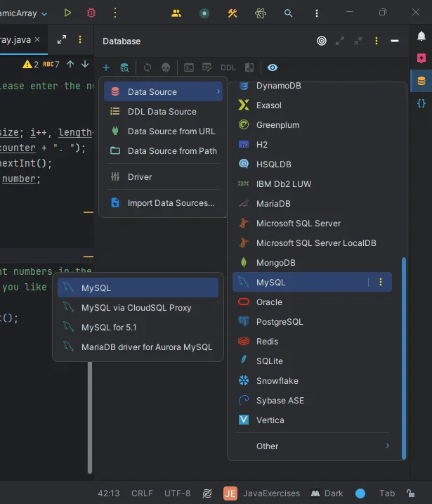Click the hammer build tools icon
The height and width of the screenshot is (504, 432).
coord(233,13)
